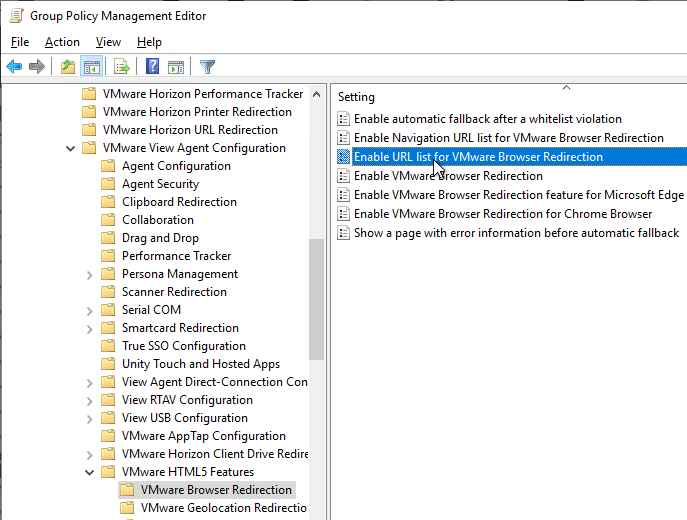Collapse the VMware HTML5 Features node
Image resolution: width=687 pixels, height=520 pixels.
89,472
